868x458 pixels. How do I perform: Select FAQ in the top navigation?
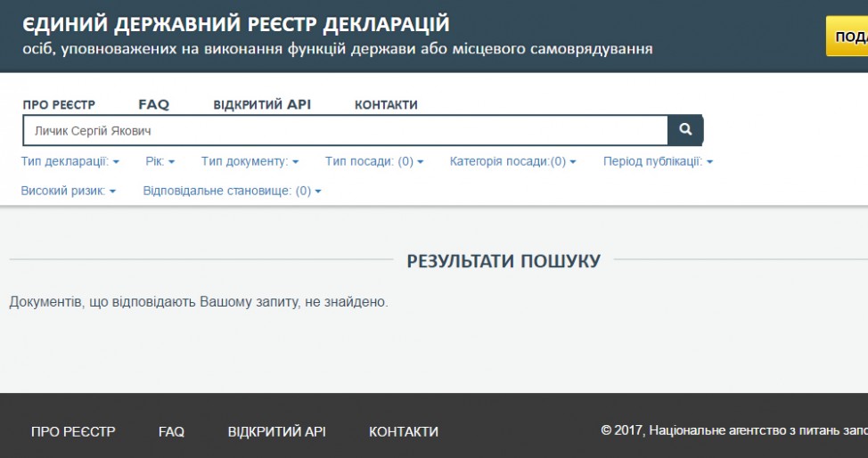pos(153,105)
